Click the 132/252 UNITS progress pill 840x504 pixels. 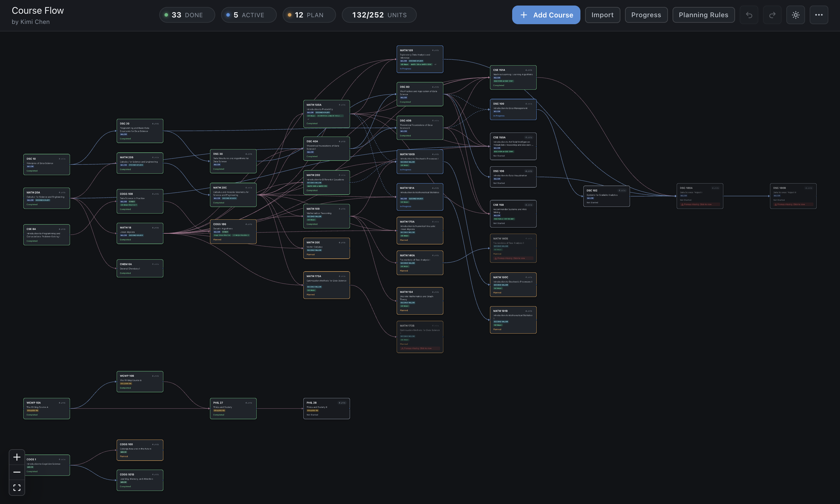pos(379,15)
